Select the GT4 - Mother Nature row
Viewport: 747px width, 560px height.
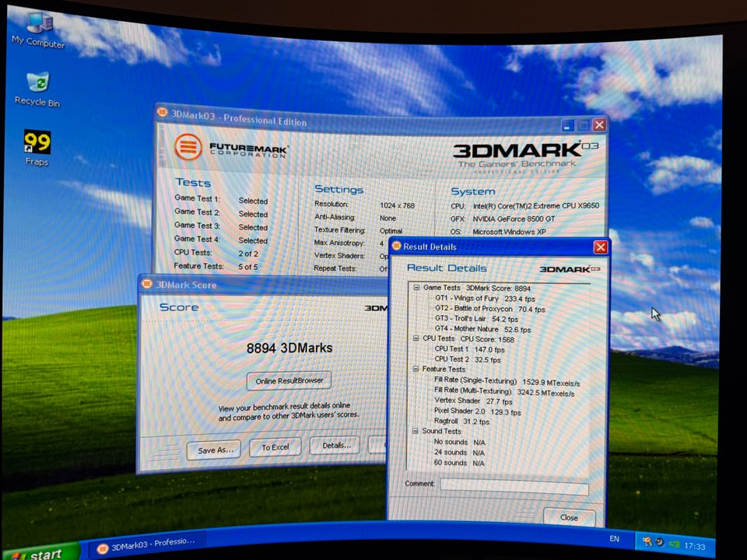pos(482,328)
